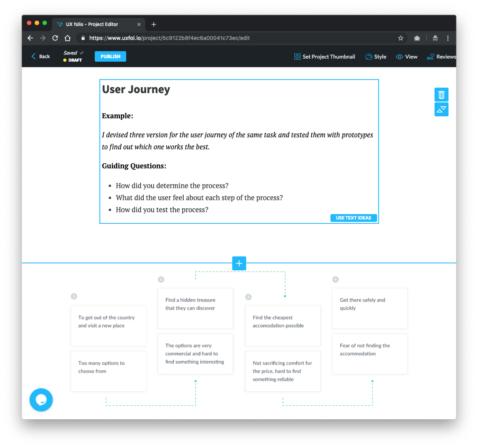Screen dimensions: 478x448
Task: Click the camera extension icon
Action: tap(417, 38)
